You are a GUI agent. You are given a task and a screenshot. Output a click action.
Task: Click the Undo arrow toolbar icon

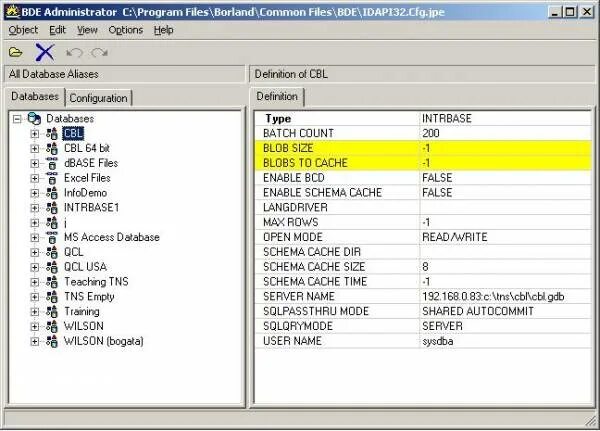(74, 52)
